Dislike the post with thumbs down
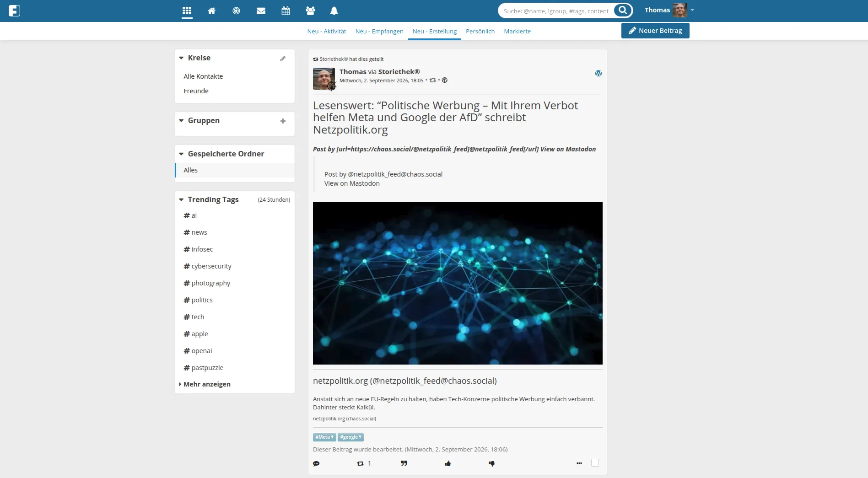Image resolution: width=868 pixels, height=478 pixels. [491, 463]
